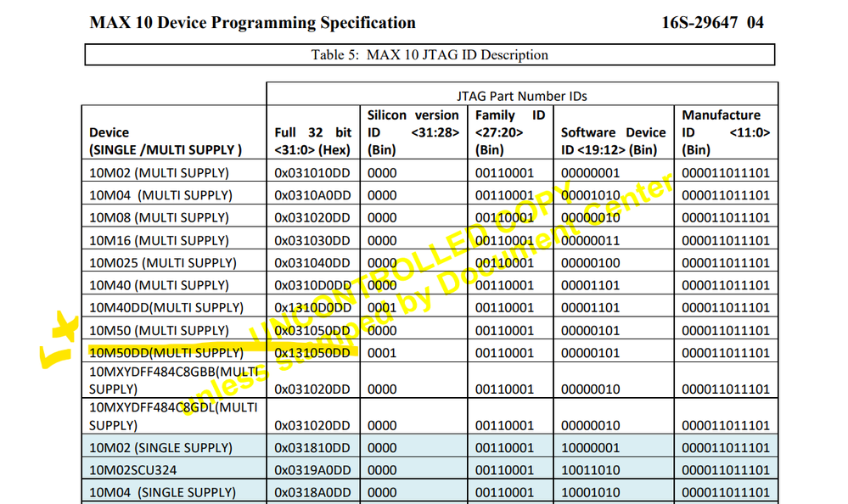Click the 'MAX 10 Device Programming Specification' page heading
848x504 pixels.
[253, 23]
